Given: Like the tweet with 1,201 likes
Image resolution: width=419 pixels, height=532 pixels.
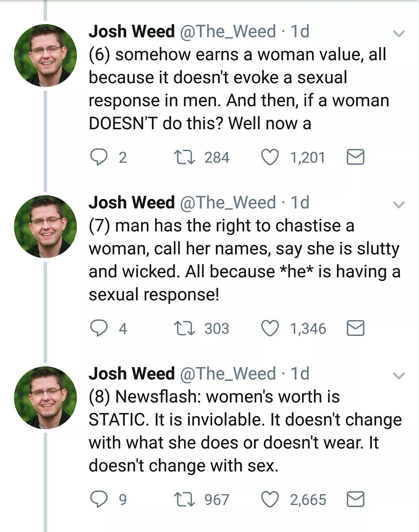Looking at the screenshot, I should (x=270, y=157).
